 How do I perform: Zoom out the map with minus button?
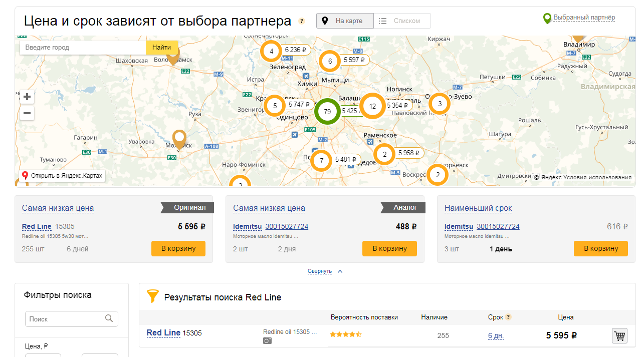(x=27, y=113)
